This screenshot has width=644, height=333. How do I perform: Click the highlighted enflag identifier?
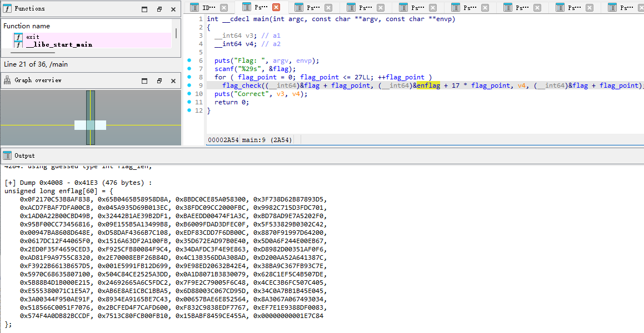[x=428, y=85]
